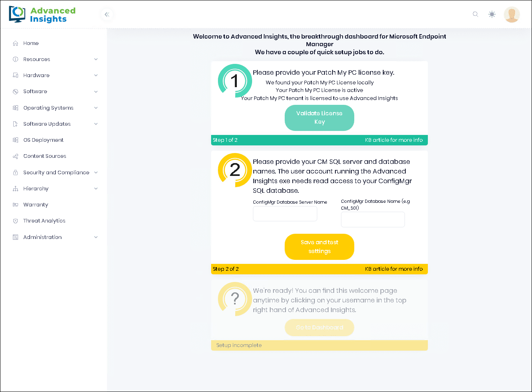
Task: Click the Content Sources icon
Action: [15, 156]
